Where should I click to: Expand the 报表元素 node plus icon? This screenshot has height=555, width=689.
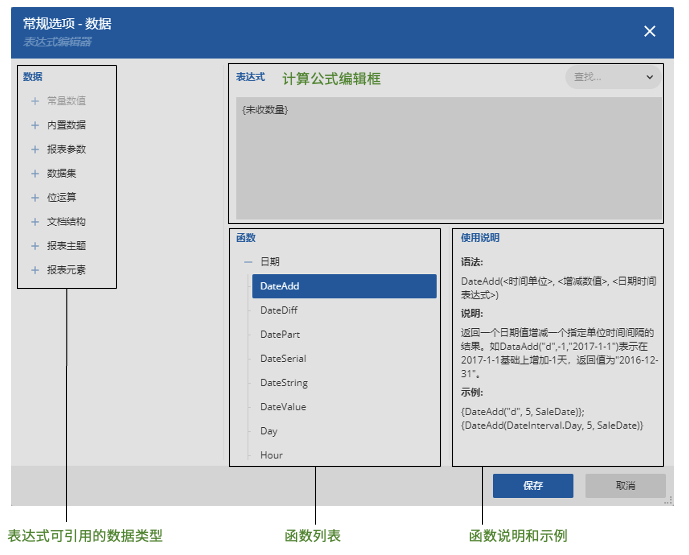coord(35,270)
